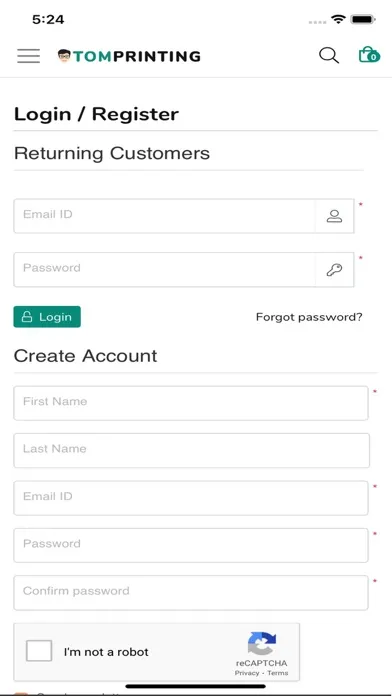Focus the Returning Customers Email ID field
The width and height of the screenshot is (392, 696).
click(x=165, y=216)
